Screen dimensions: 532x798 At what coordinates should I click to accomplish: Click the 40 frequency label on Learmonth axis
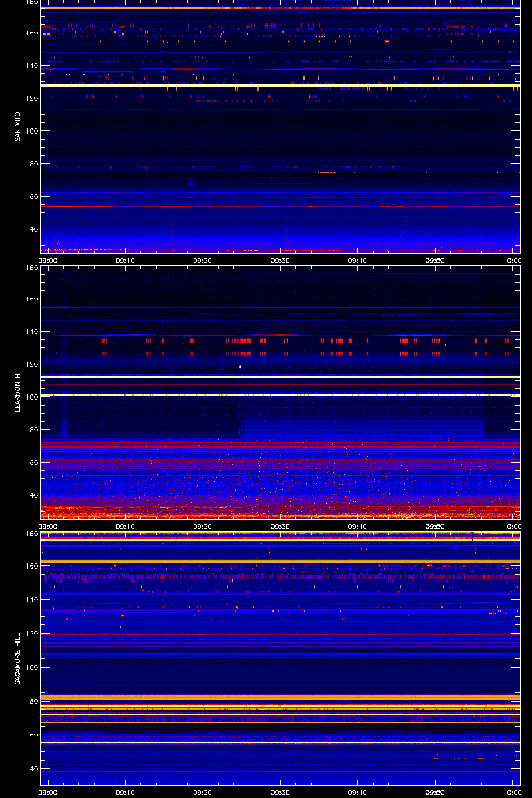coord(33,495)
